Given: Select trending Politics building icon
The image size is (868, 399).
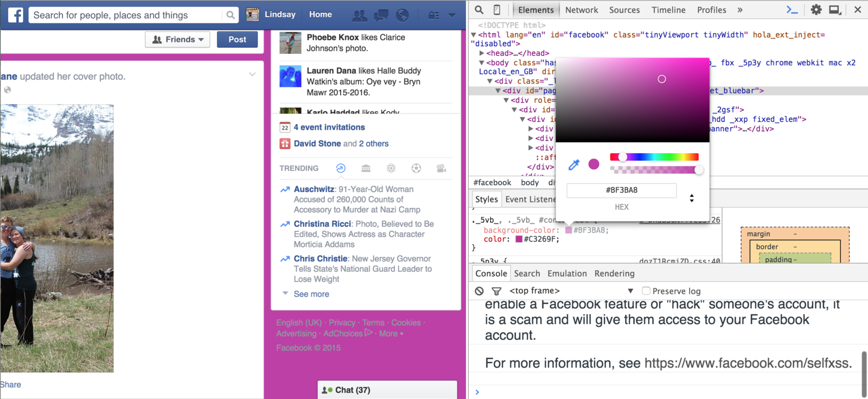Looking at the screenshot, I should coord(366,168).
